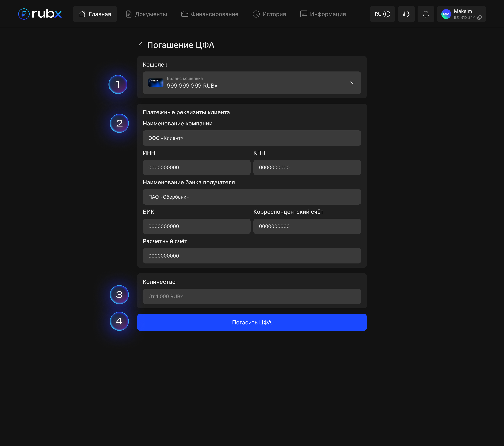Click the MM profile avatar

[x=446, y=14]
